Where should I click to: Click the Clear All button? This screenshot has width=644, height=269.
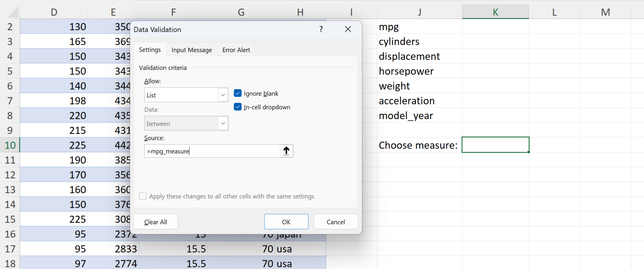155,222
